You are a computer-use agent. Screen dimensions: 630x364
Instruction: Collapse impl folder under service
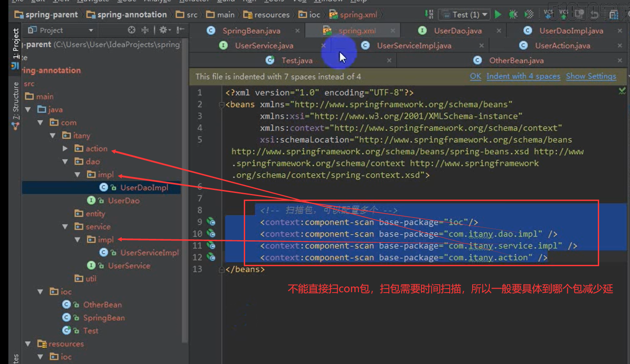pos(78,239)
